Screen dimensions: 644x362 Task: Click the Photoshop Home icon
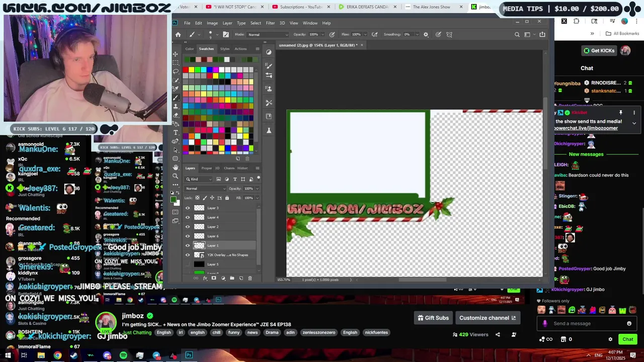178,35
